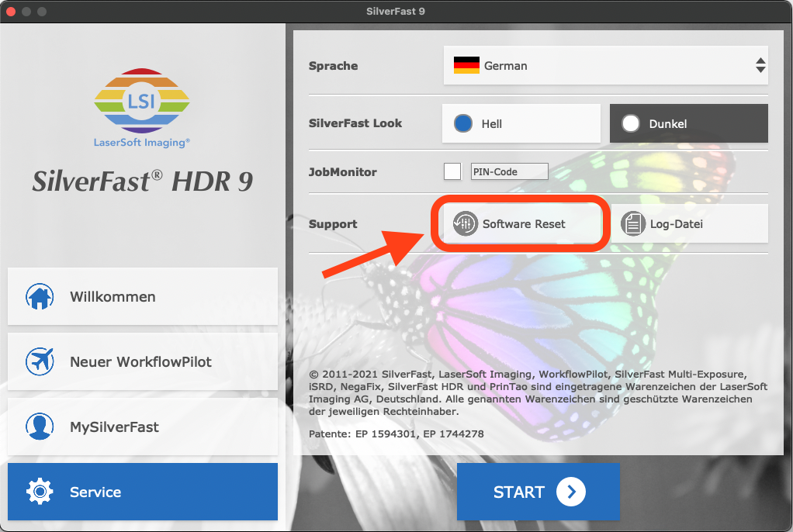
Task: Open the Sprache language dropdown
Action: tap(606, 65)
